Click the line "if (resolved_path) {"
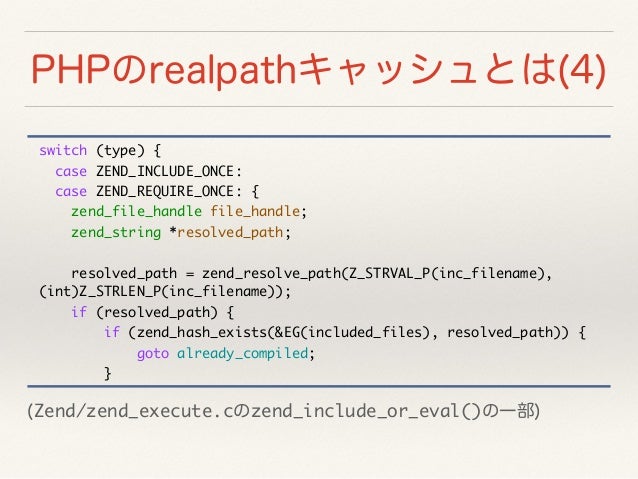Screen dimensions: 638x479 click(x=153, y=312)
